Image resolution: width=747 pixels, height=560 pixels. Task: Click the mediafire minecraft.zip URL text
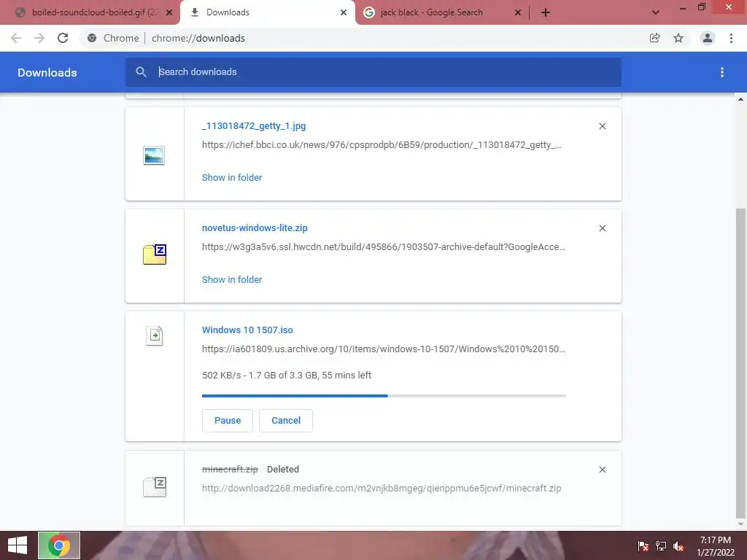[382, 488]
